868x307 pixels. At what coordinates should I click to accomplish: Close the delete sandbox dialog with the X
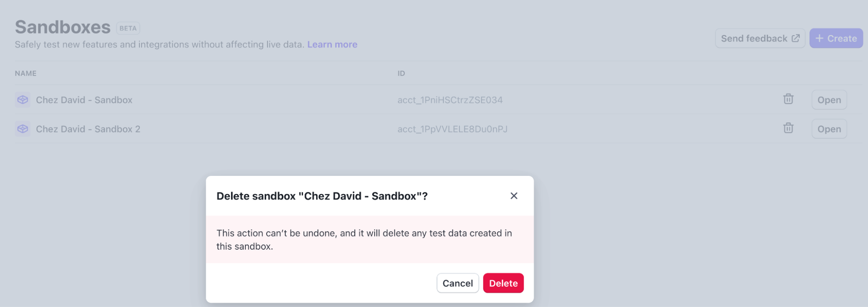coord(514,196)
